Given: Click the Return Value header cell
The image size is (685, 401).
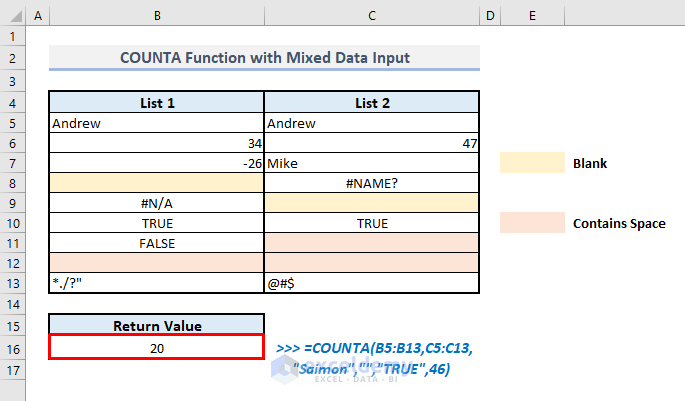Looking at the screenshot, I should coord(157,326).
